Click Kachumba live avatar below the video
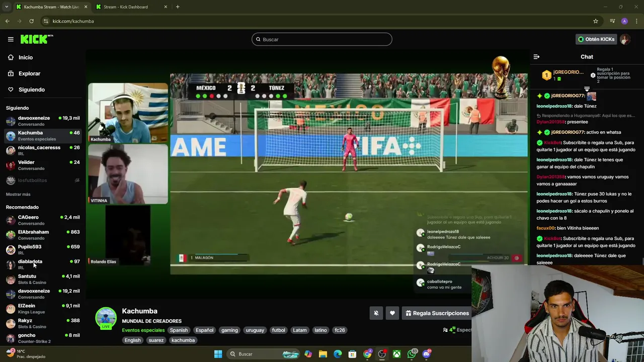 (106, 318)
